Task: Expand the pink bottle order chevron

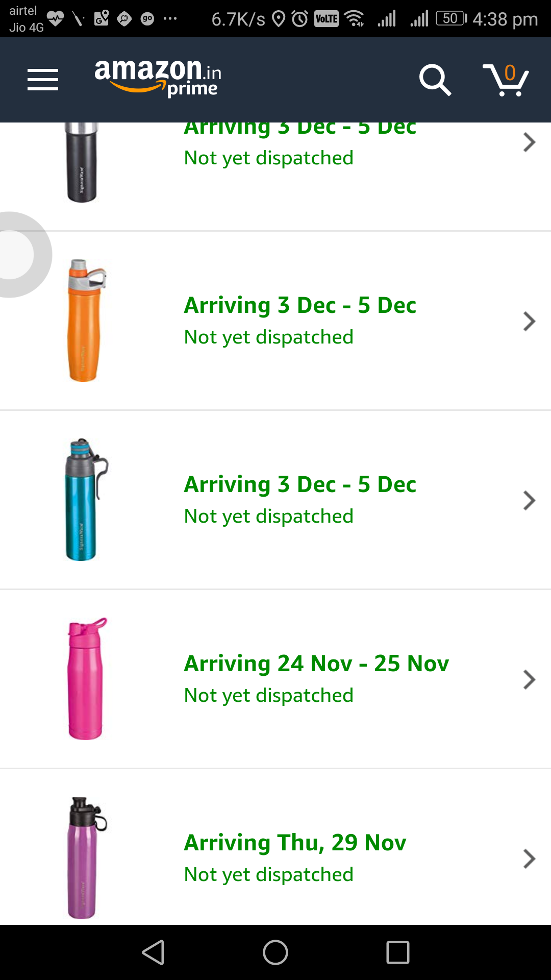Action: 529,680
